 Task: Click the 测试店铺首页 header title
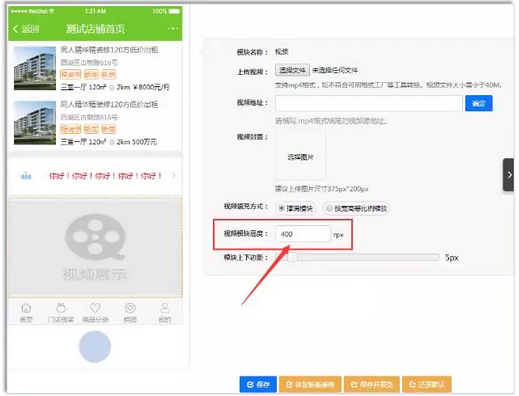point(95,29)
